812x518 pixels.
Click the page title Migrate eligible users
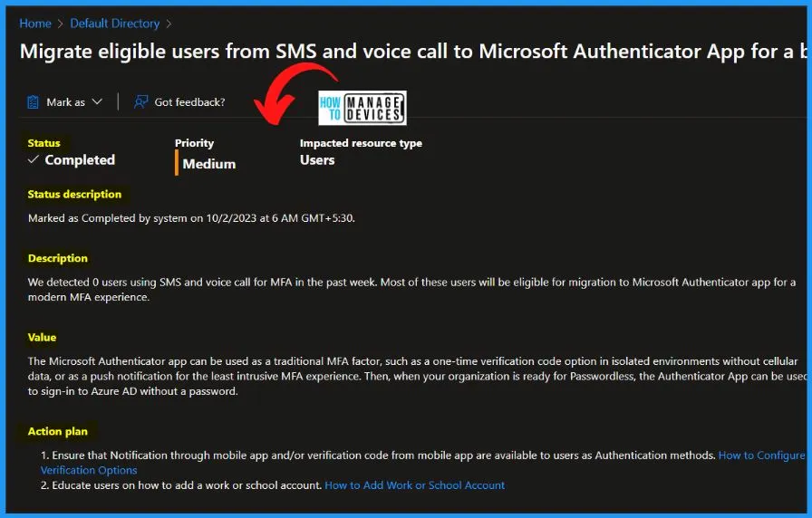413,52
